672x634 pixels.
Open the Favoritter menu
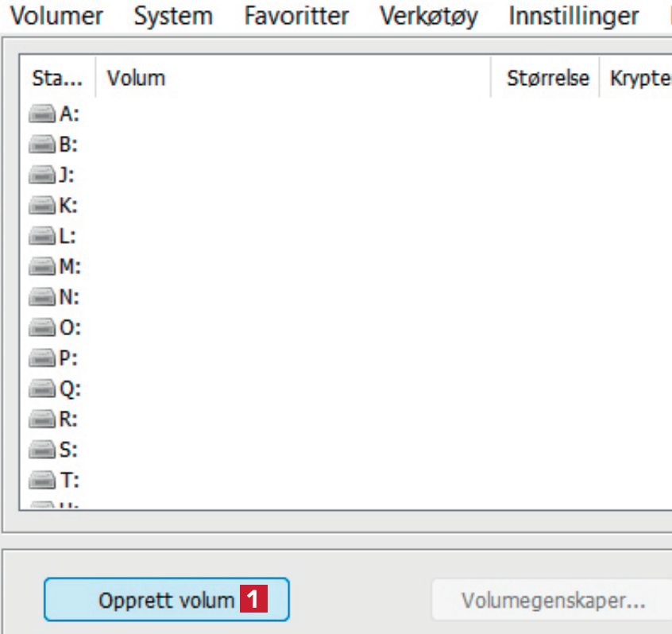pyautogui.click(x=296, y=16)
